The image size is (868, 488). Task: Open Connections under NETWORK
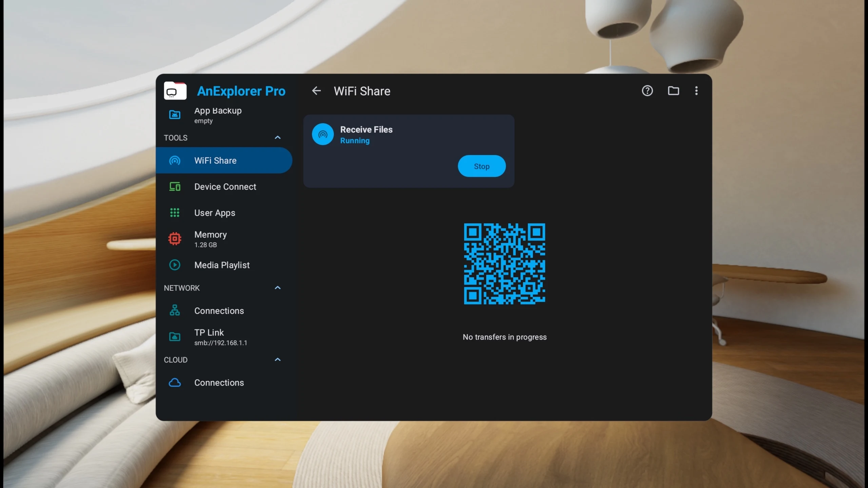pyautogui.click(x=224, y=310)
